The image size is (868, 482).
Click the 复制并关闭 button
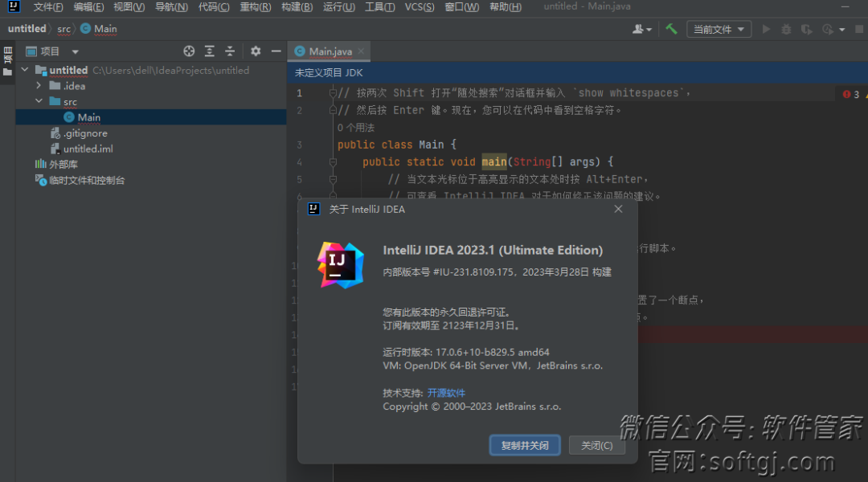525,446
